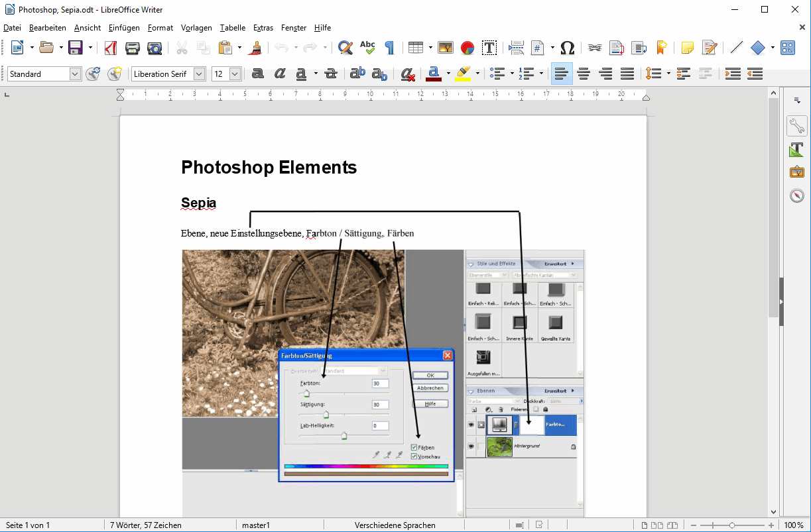Screen dimensions: 811x532
Task: Open the print preview icon
Action: tap(155, 48)
